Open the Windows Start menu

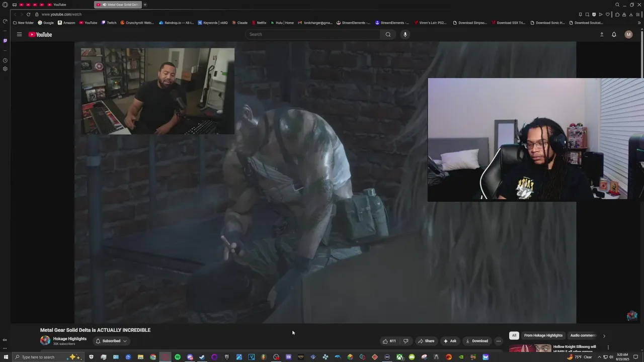(6, 357)
